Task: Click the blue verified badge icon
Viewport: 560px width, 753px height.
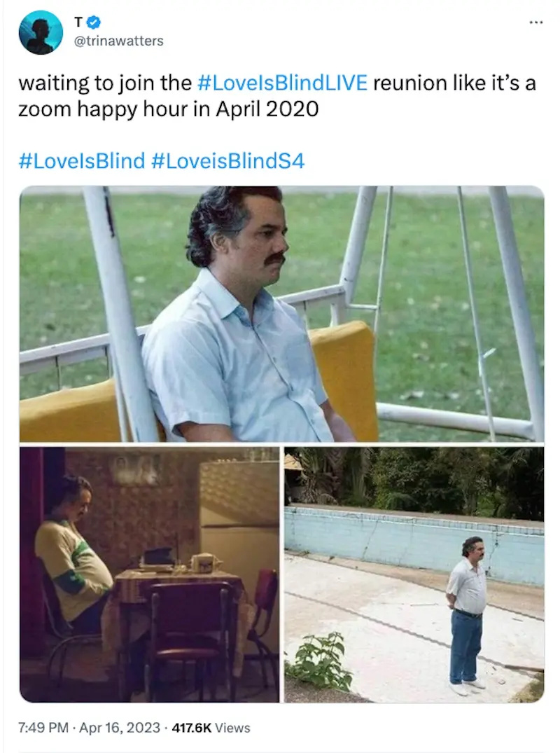Action: click(94, 22)
